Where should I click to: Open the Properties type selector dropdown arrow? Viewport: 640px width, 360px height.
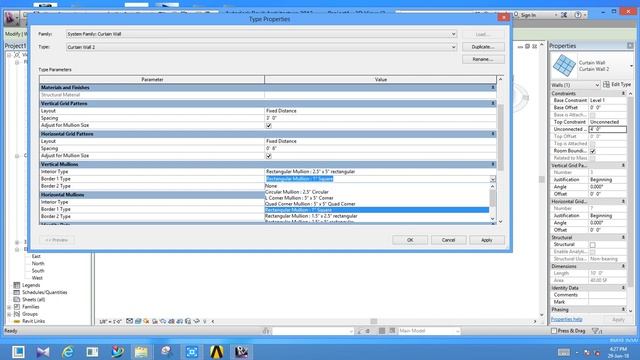pyautogui.click(x=631, y=66)
